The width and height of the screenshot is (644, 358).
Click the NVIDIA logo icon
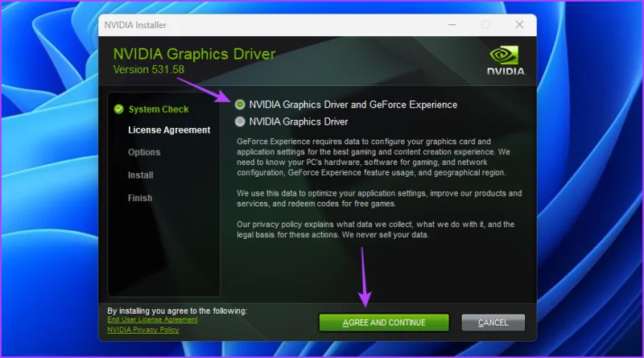(506, 61)
